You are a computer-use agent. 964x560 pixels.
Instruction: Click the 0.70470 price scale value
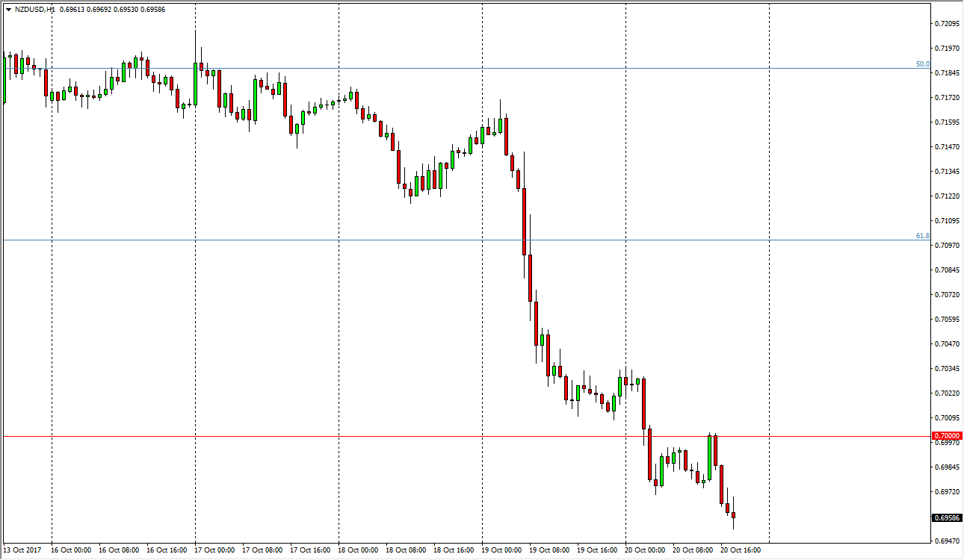pos(946,344)
